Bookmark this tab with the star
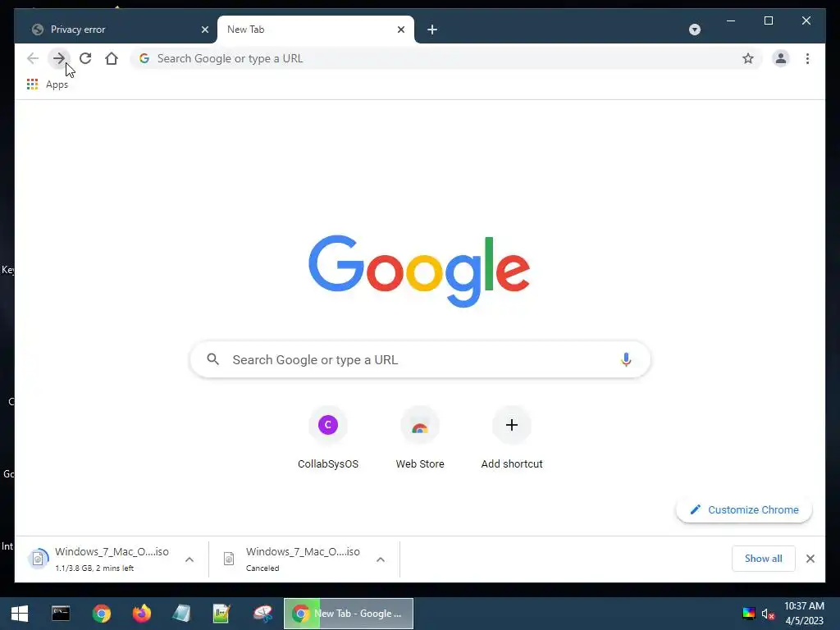The width and height of the screenshot is (840, 630). (748, 58)
